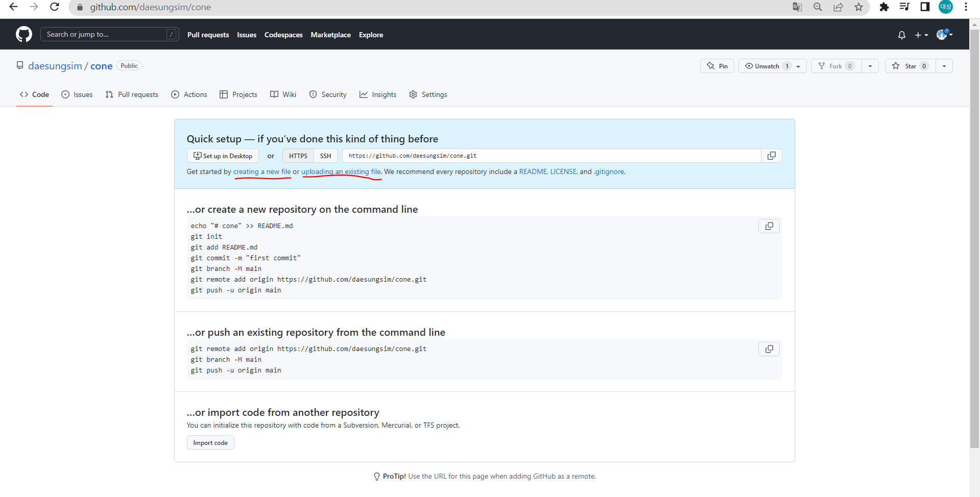Image resolution: width=980 pixels, height=497 pixels.
Task: Expand the Fork dropdown arrow
Action: (870, 66)
